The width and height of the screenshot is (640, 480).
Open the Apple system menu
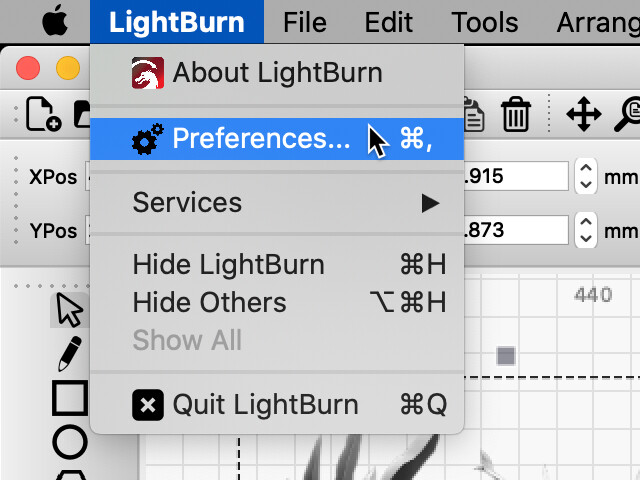55,22
